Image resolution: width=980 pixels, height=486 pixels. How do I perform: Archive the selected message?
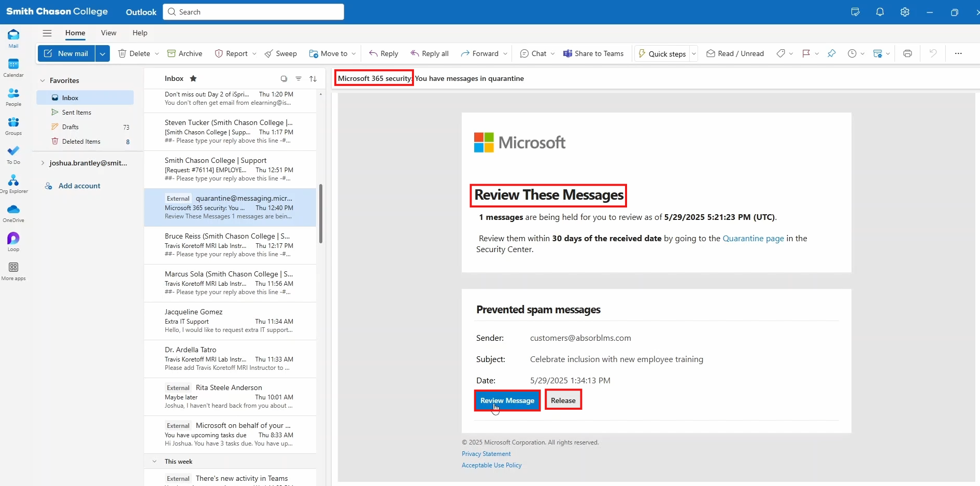point(184,53)
